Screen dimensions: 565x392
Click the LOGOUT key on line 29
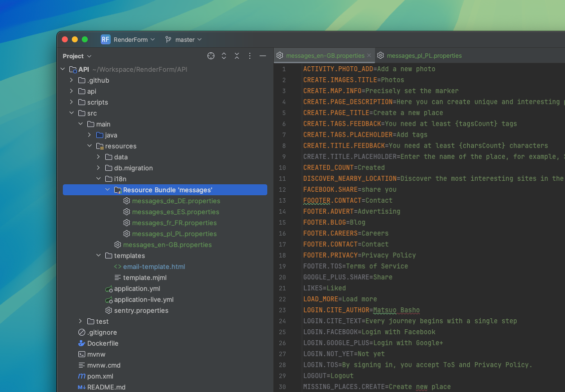click(x=315, y=376)
